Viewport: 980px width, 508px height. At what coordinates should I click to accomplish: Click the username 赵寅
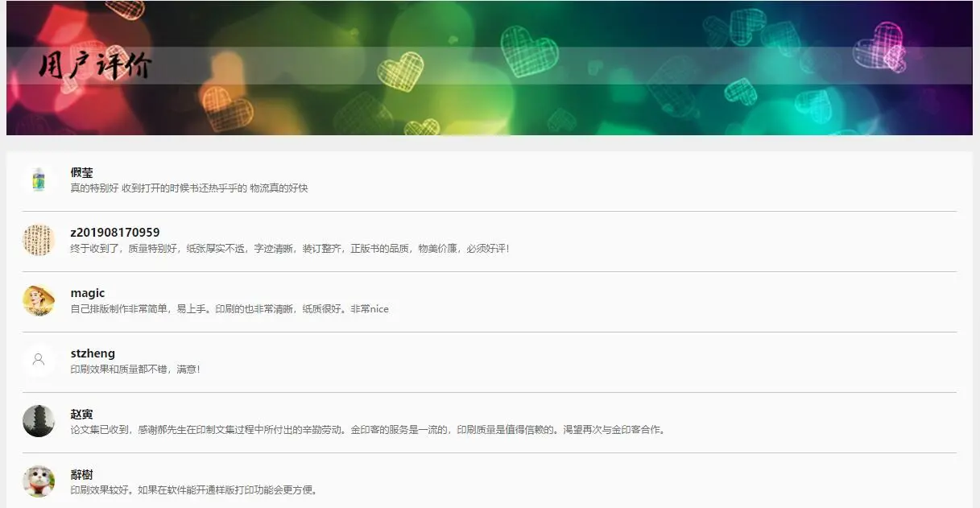82,414
